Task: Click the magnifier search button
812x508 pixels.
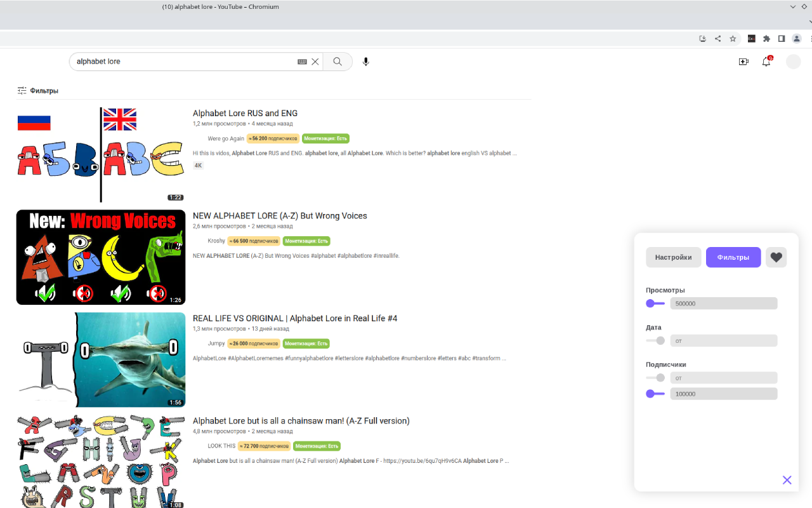Action: coord(337,62)
